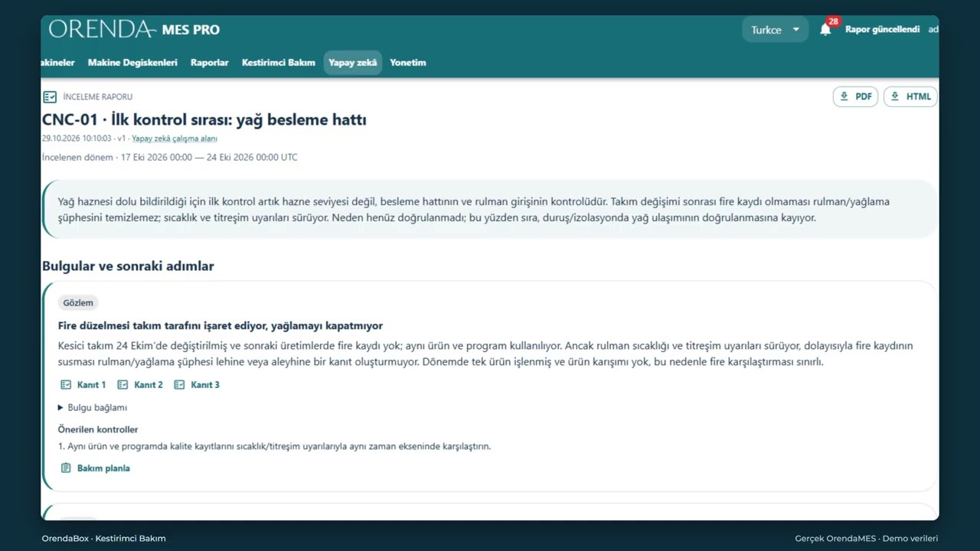Download the report as PDF
The width and height of the screenshot is (980, 551).
pyautogui.click(x=855, y=97)
